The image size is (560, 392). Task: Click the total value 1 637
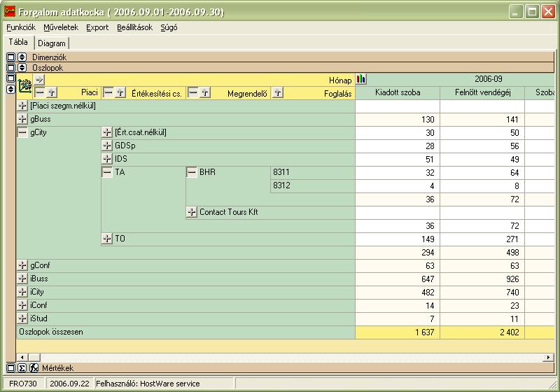tap(425, 332)
